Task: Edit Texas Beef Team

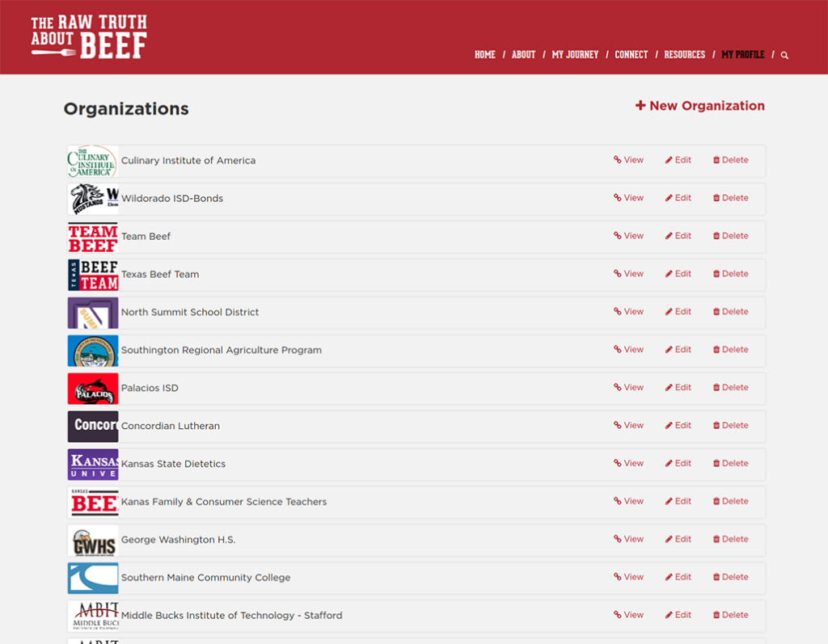Action: click(x=678, y=274)
